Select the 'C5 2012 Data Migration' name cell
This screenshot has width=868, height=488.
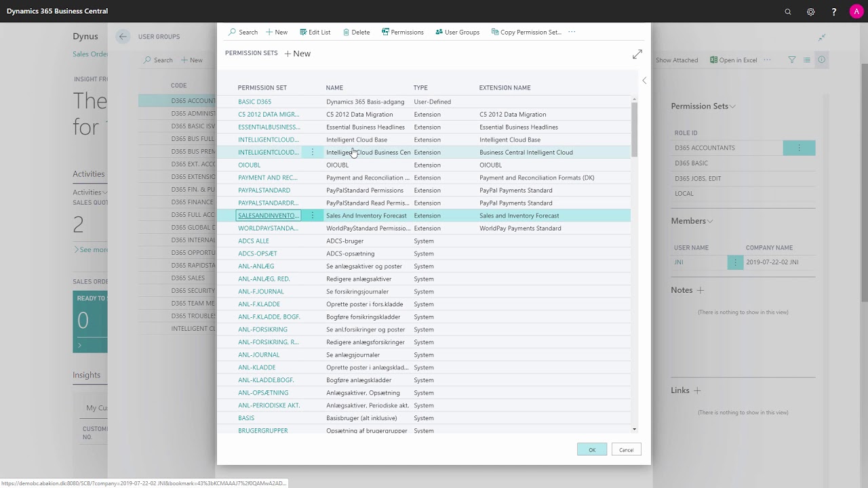(359, 115)
